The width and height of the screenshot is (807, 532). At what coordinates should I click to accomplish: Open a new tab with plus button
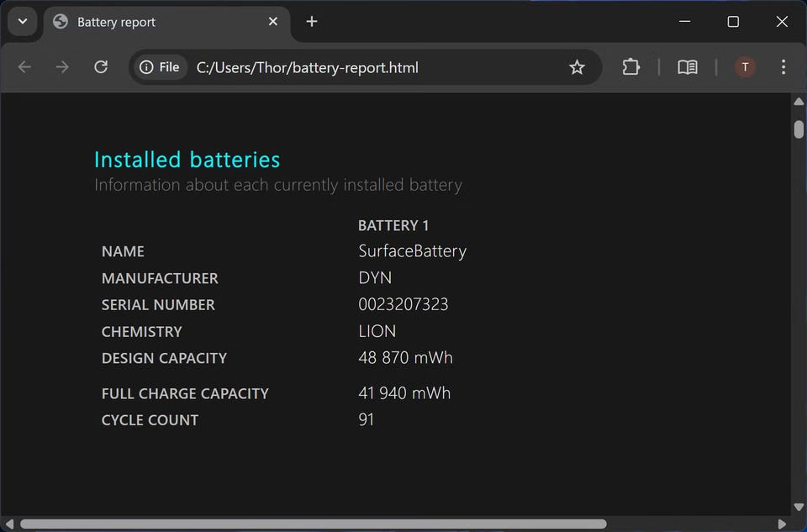click(x=312, y=22)
